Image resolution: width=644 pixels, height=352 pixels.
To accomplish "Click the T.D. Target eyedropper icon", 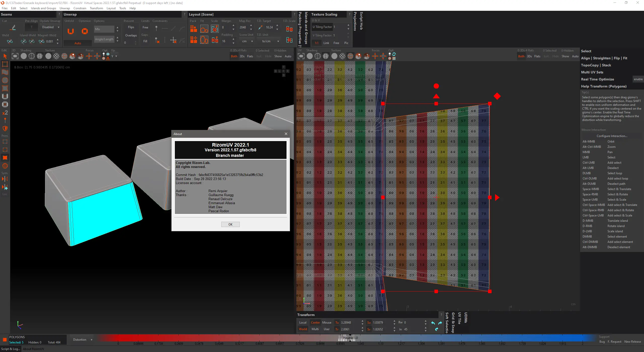I will pyautogui.click(x=260, y=27).
